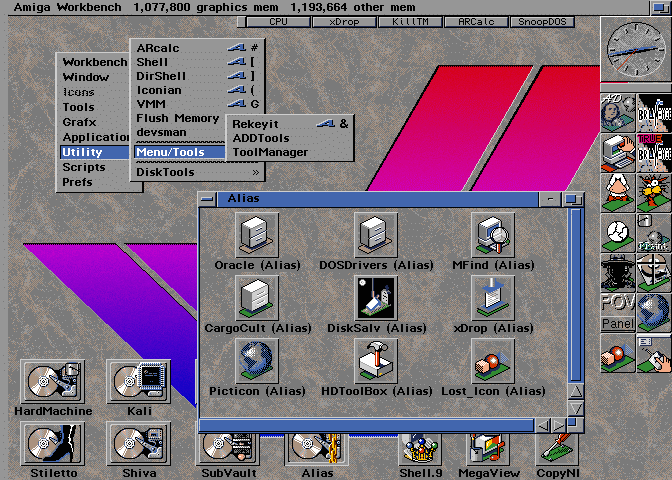This screenshot has height=480, width=672.
Task: Click the TRUE Brilliance dock icon
Action: coord(654,153)
